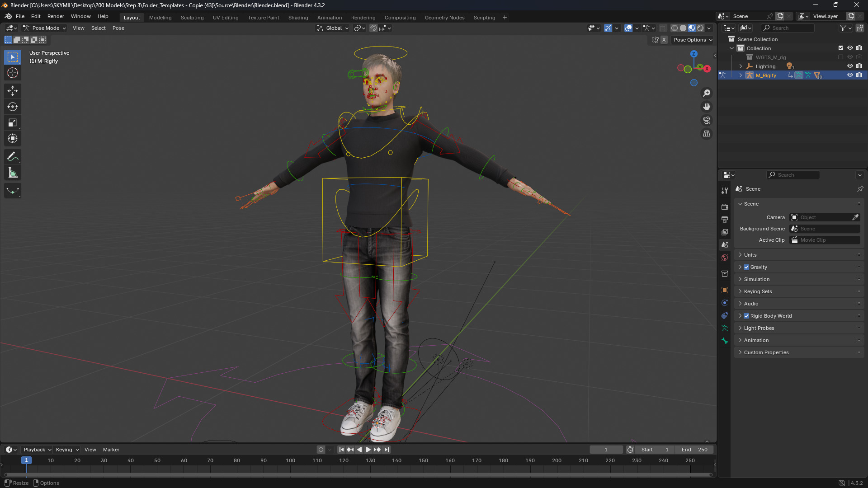The image size is (868, 488).
Task: Open the Bone properties tab
Action: tap(725, 341)
